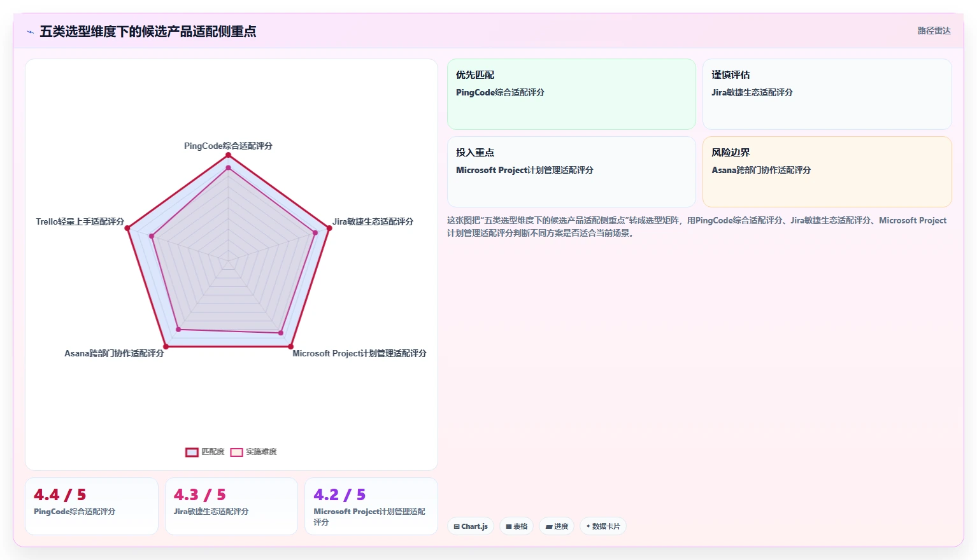Open the 风险边界 card
Viewport: 977px width, 560px height.
(827, 172)
